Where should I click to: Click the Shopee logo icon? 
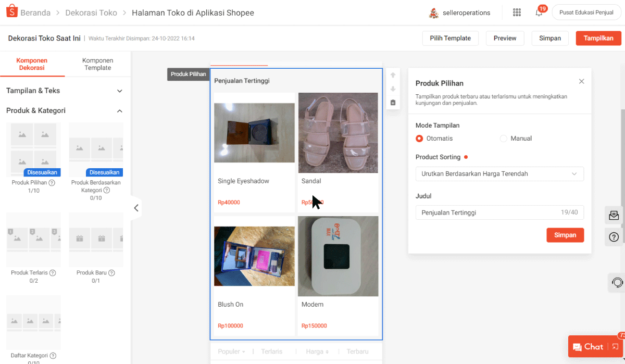[x=12, y=12]
